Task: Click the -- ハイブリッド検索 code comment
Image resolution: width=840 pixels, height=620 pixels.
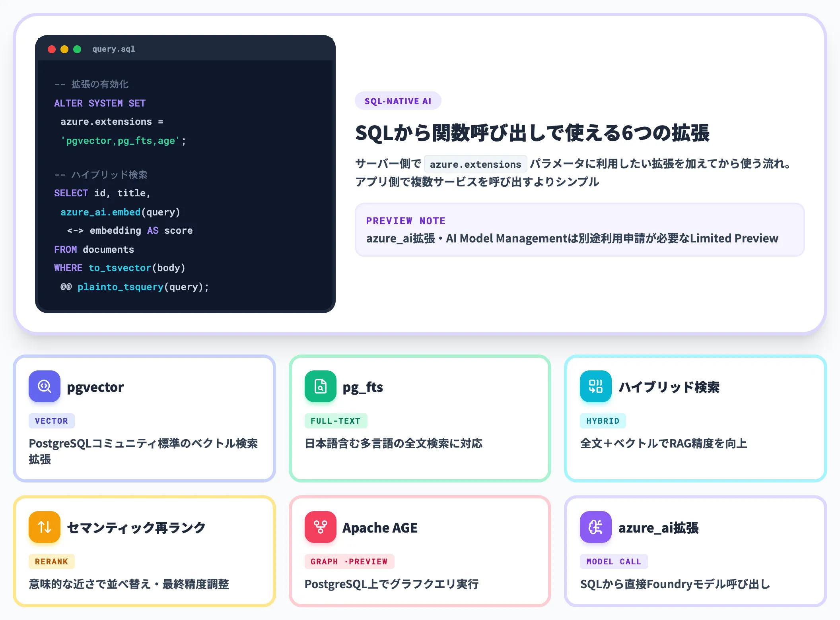Action: (101, 175)
